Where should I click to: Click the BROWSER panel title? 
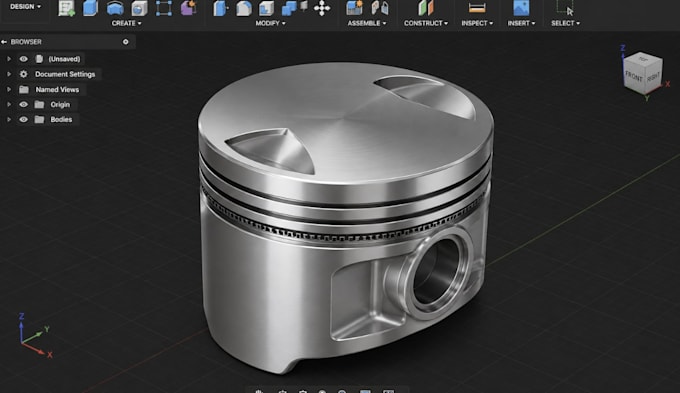coord(26,42)
